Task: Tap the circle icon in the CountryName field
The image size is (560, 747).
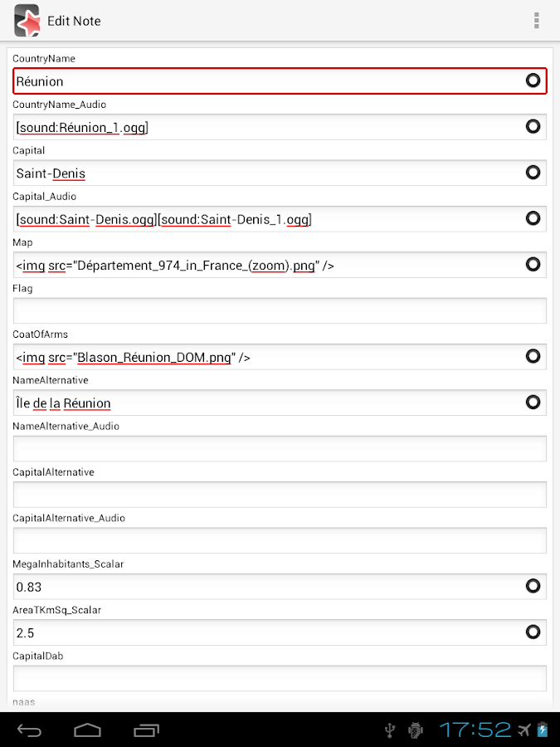Action: [533, 81]
